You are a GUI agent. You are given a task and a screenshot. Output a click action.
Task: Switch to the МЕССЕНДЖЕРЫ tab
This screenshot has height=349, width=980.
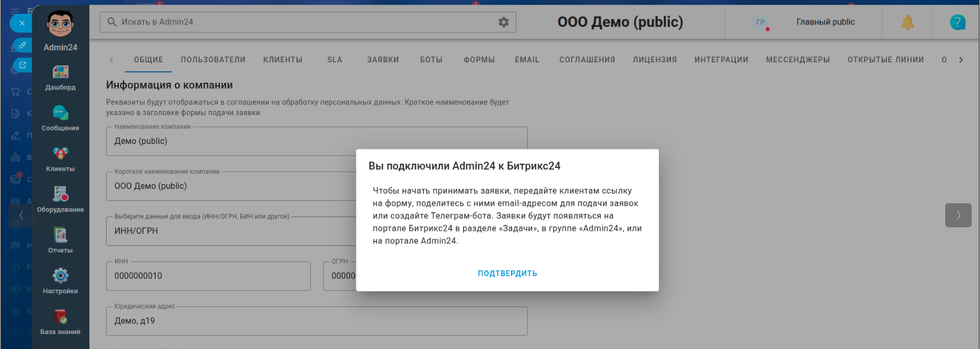pos(798,60)
